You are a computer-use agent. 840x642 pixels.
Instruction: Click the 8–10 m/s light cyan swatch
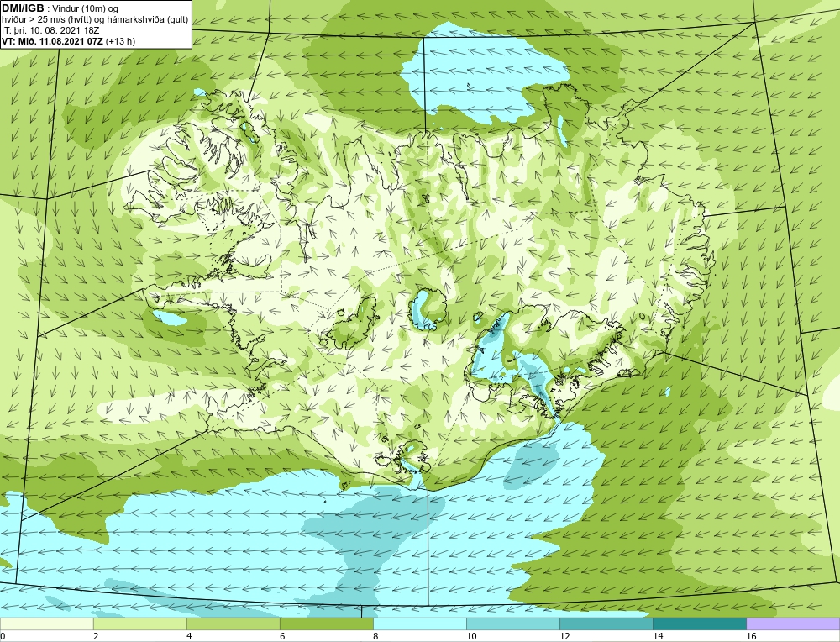point(419,624)
